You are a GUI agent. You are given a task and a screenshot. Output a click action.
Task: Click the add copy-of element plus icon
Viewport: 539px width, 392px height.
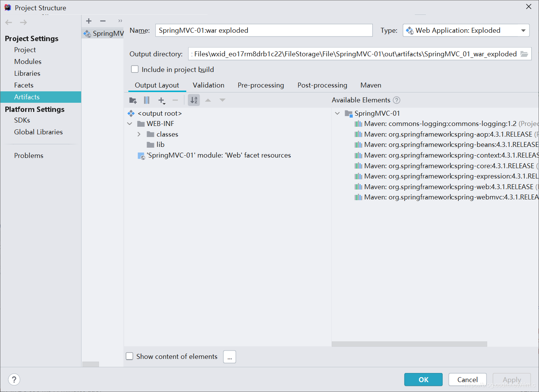point(161,100)
